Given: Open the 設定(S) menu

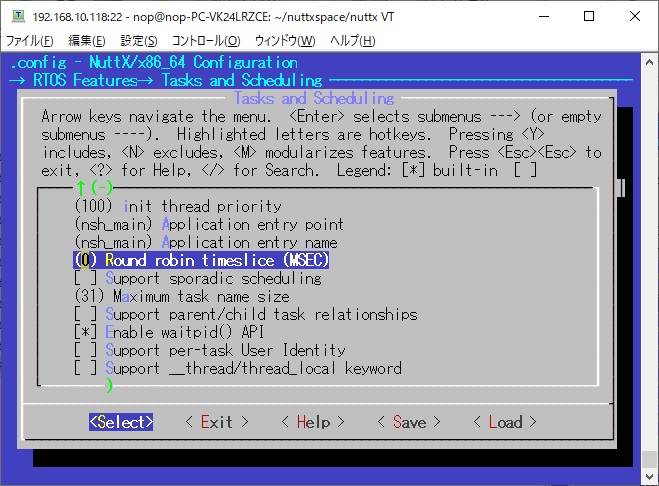Looking at the screenshot, I should tap(139, 41).
